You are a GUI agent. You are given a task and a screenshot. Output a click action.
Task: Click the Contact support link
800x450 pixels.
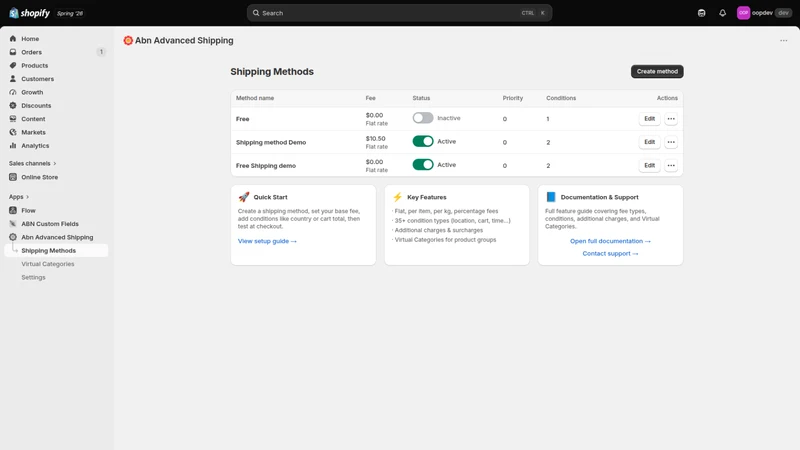[610, 254]
